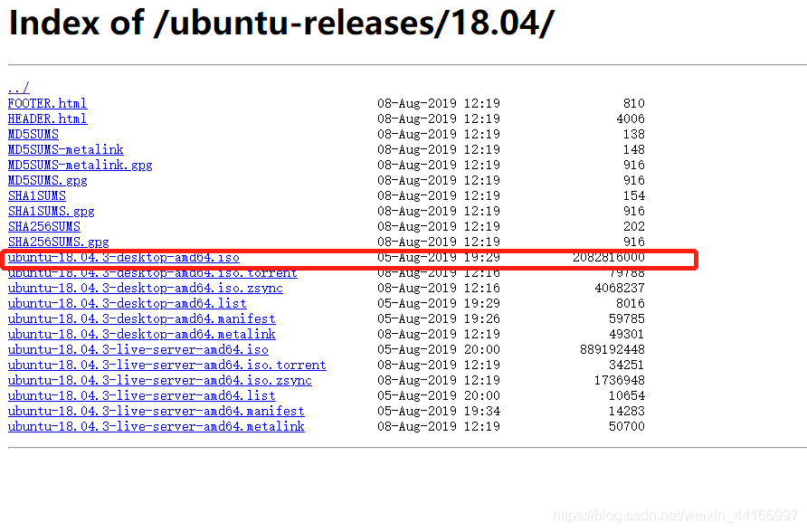Select the file size 10654
Screen dimensions: 807x532
click(627, 396)
